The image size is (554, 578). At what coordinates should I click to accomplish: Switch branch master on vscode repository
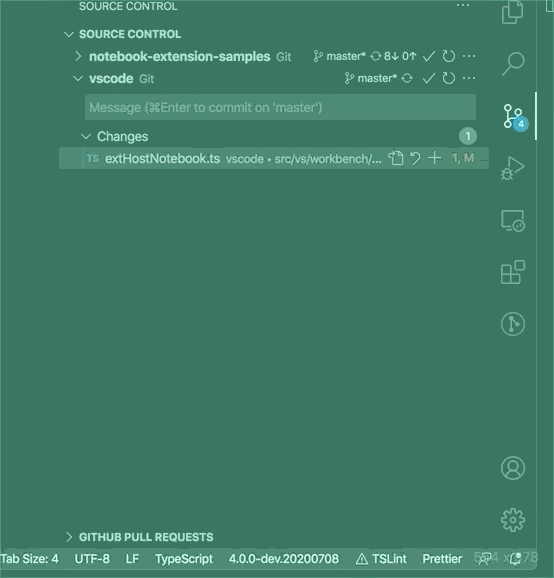coord(370,78)
